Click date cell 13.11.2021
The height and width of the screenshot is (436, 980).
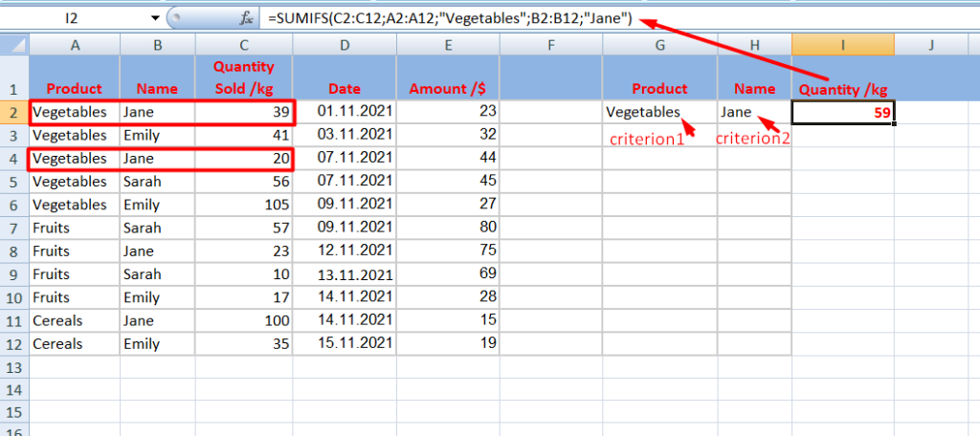[345, 274]
